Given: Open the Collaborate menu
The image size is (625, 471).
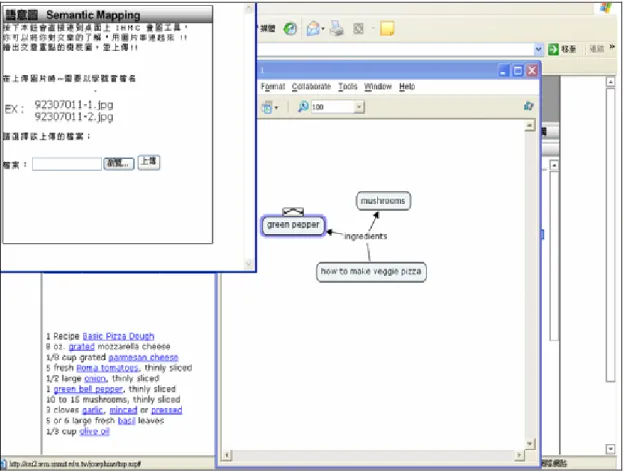Looking at the screenshot, I should (311, 86).
